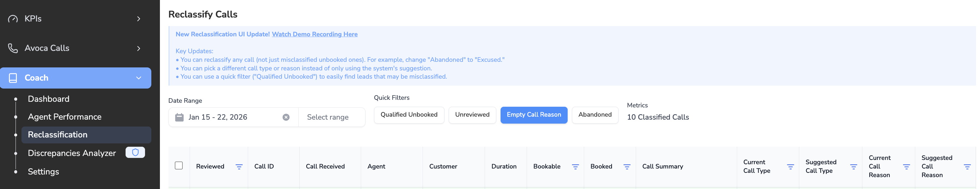Open the Current Call Type filter icon

point(790,167)
